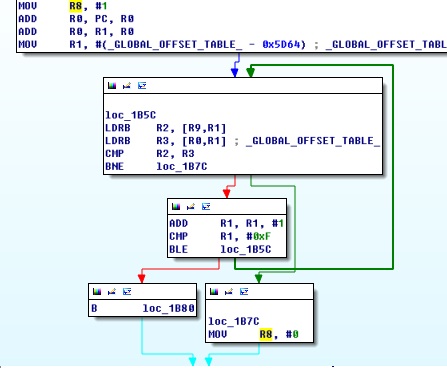Click group icon on the B loc_1B80 node
Screen dimensions: 447x368
pyautogui.click(x=127, y=292)
